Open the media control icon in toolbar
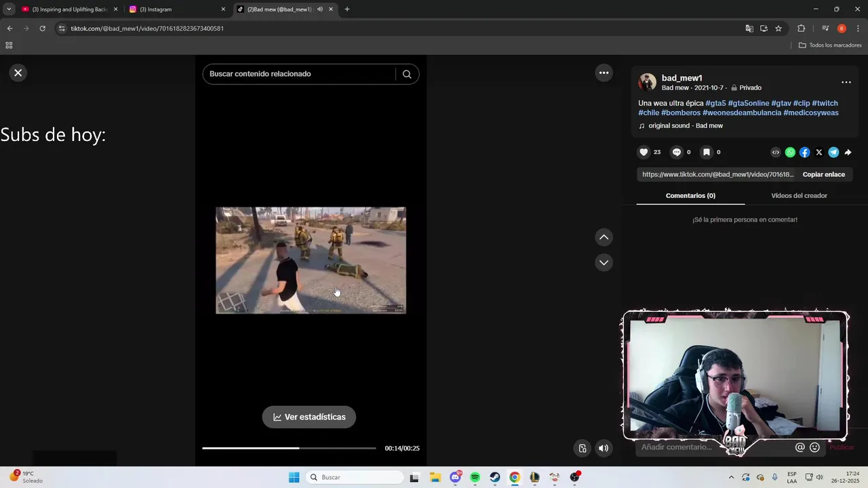 (825, 28)
